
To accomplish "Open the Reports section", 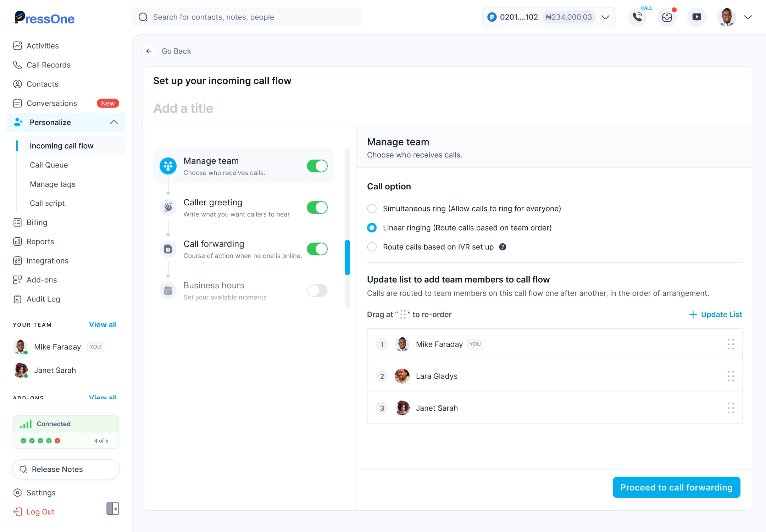I will 40,242.
